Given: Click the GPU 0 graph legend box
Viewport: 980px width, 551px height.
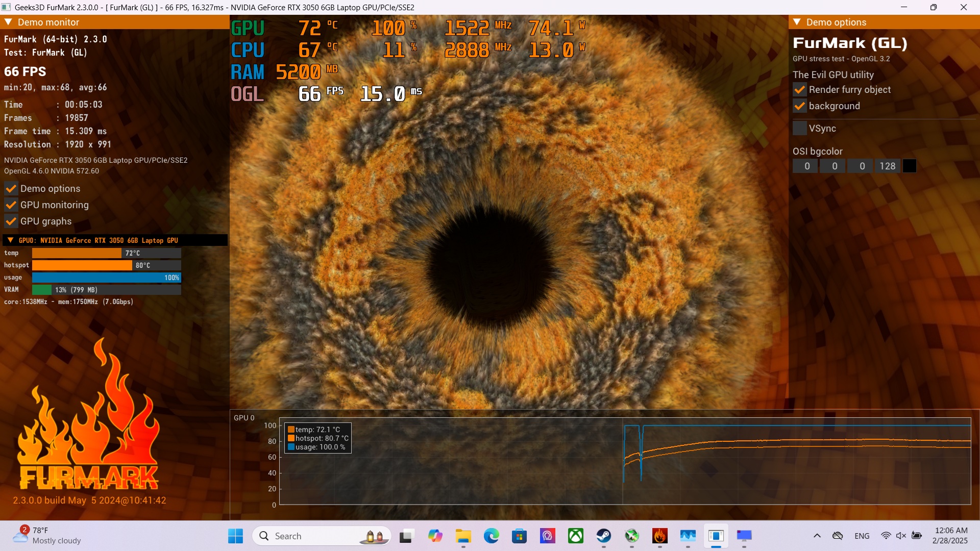Looking at the screenshot, I should (x=318, y=438).
